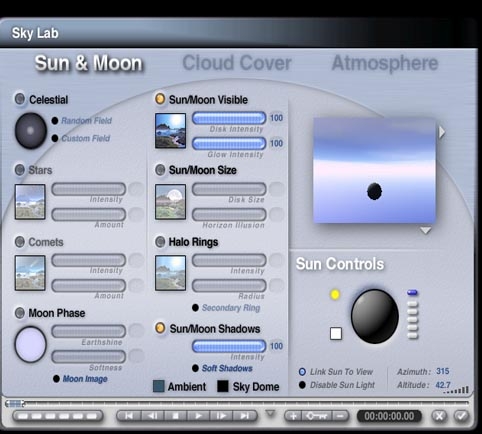Click the key icon for auto-key
The width and height of the screenshot is (482, 434).
[317, 416]
